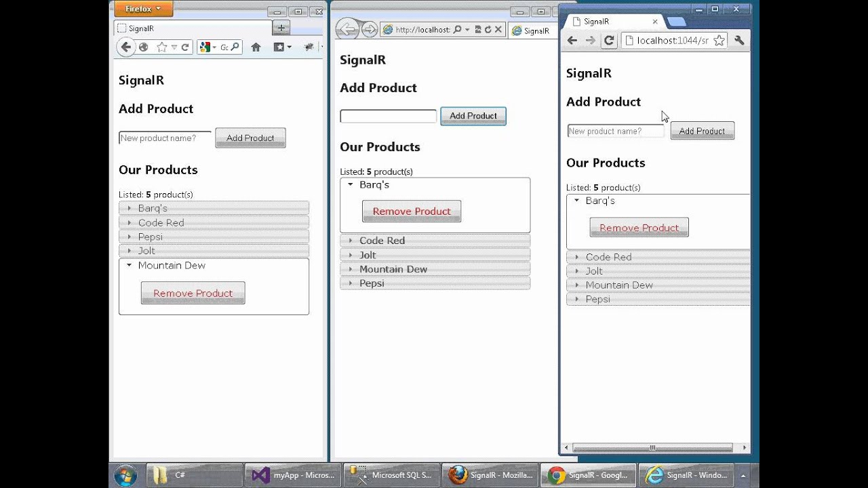Click the Firebug bug icon in Firefox

309,47
